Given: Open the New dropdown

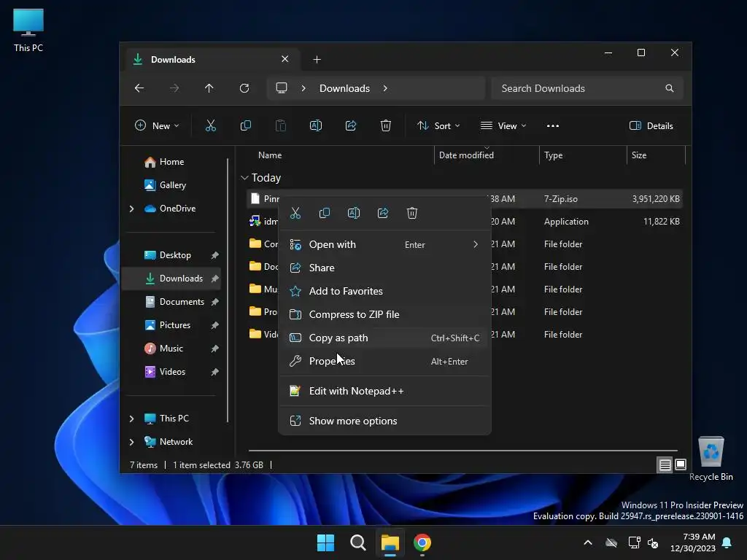Looking at the screenshot, I should [157, 125].
